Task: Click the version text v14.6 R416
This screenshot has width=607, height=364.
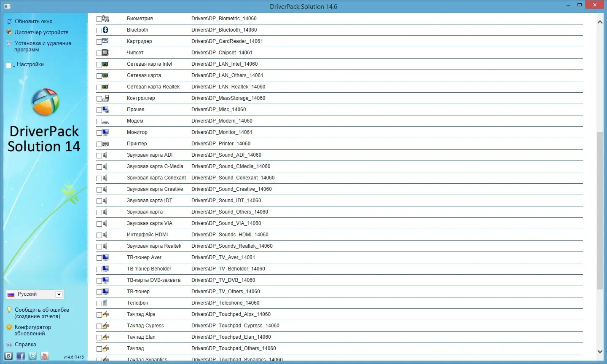Action: (74, 357)
